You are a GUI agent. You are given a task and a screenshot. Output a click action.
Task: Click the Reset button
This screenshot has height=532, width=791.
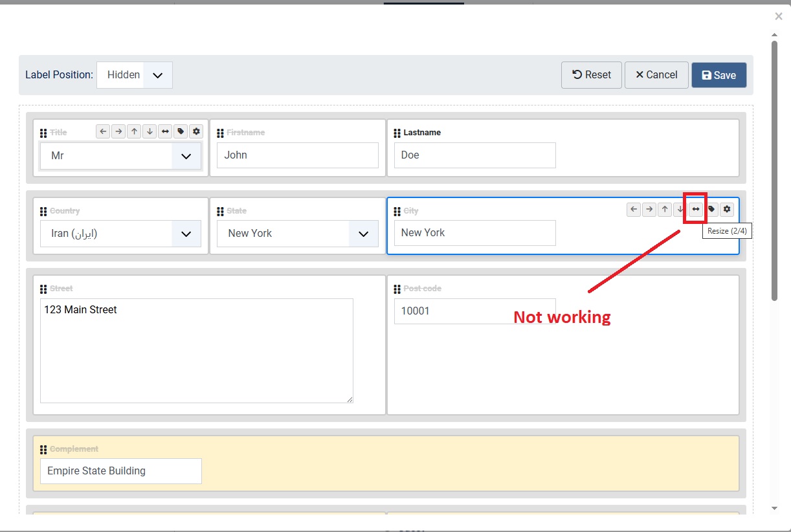(x=592, y=75)
